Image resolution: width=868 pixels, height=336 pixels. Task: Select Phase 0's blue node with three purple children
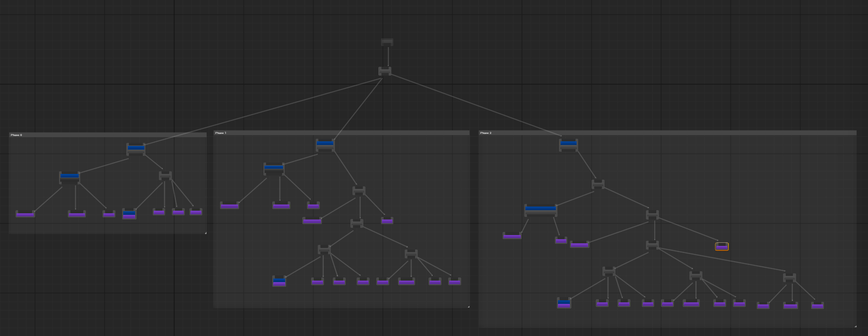[x=69, y=178]
